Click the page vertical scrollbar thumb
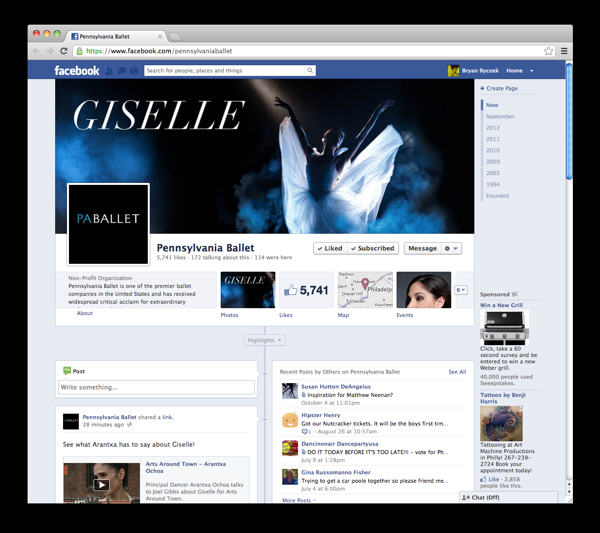 point(569,121)
